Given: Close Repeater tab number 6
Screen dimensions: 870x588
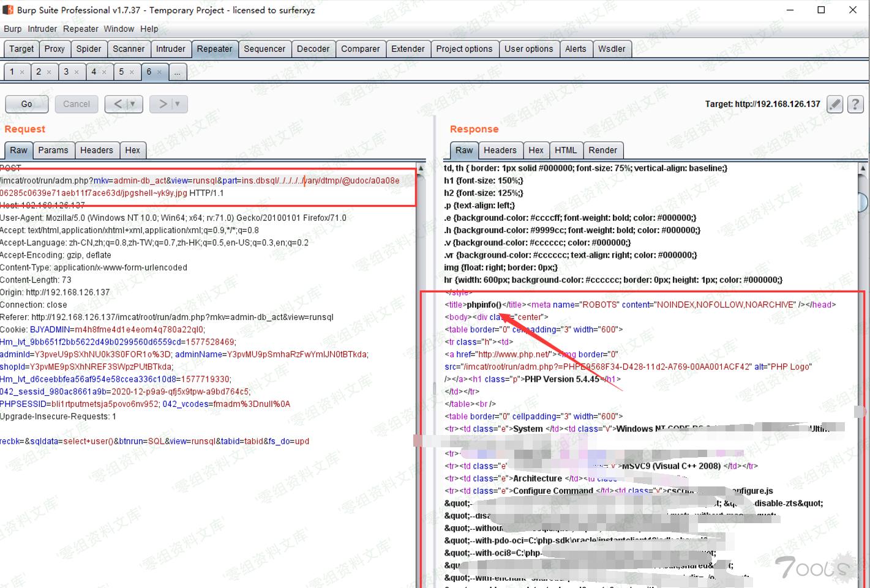Looking at the screenshot, I should (160, 72).
